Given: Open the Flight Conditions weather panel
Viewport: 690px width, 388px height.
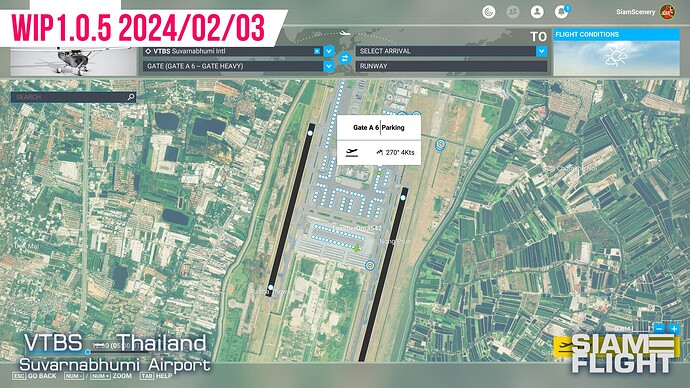Looking at the screenshot, I should pyautogui.click(x=617, y=52).
